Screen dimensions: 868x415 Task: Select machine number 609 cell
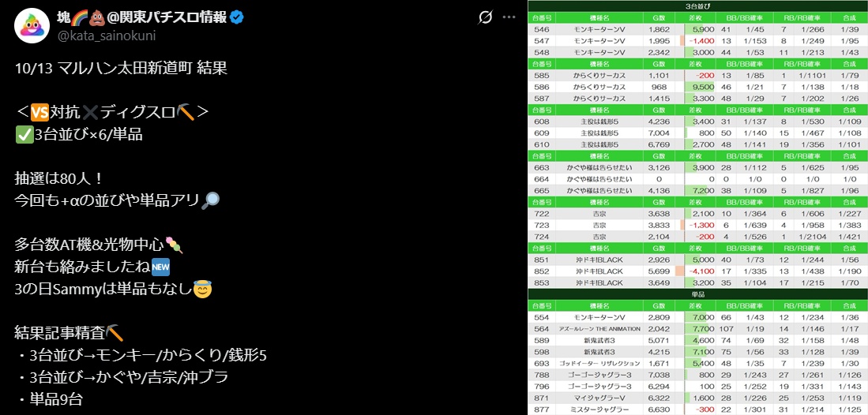tap(543, 133)
